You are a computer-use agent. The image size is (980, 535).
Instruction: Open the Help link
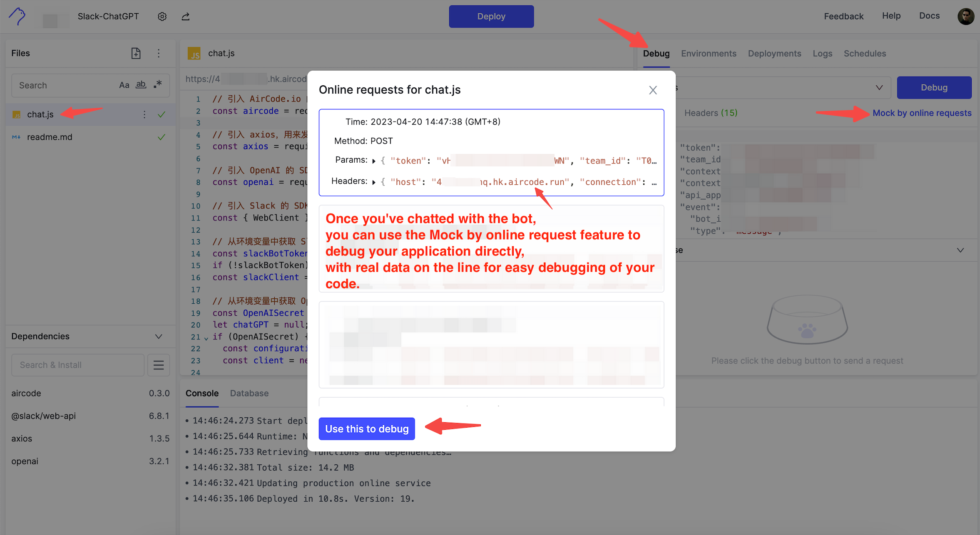tap(891, 16)
